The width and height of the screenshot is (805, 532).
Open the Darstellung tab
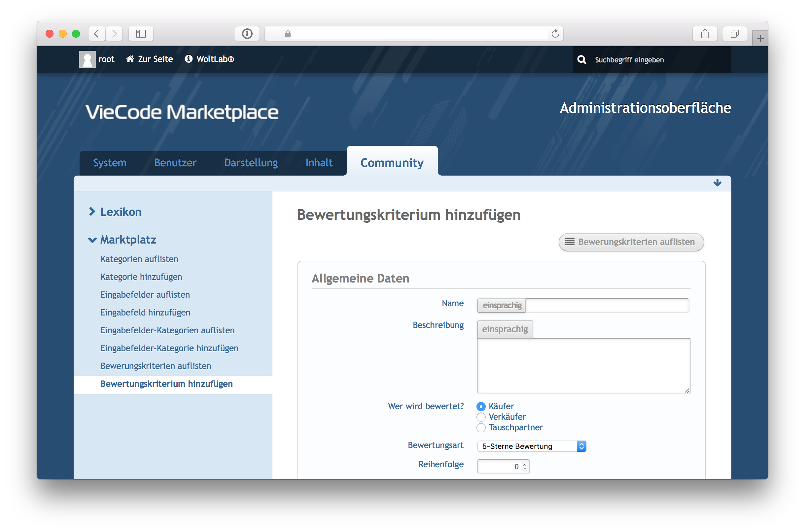pyautogui.click(x=251, y=163)
